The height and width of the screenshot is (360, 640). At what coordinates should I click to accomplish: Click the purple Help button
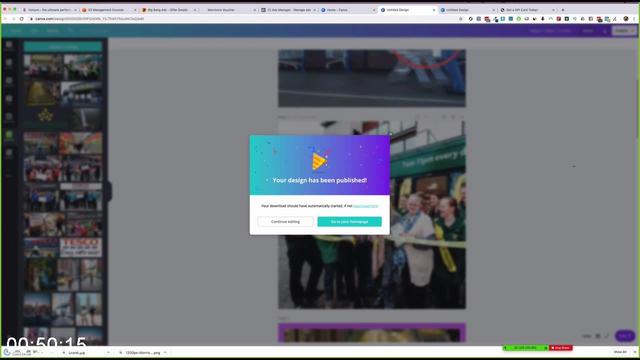[x=625, y=336]
